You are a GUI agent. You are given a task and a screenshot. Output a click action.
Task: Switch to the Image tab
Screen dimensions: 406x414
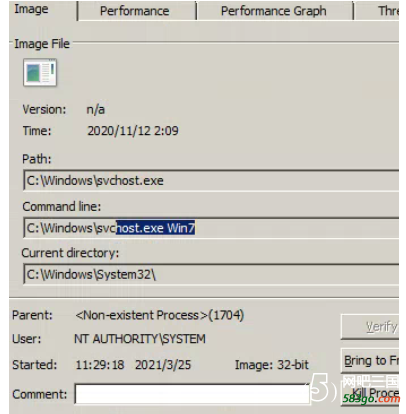click(x=31, y=9)
